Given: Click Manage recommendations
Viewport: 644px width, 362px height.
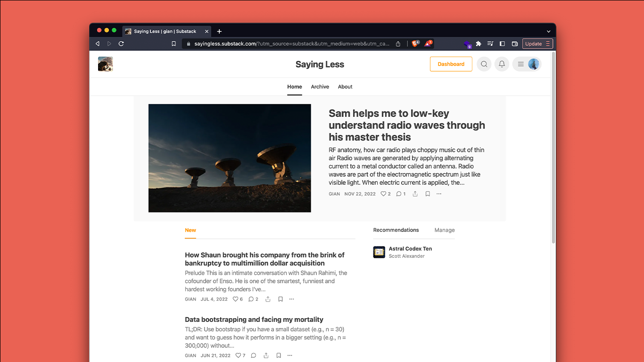Looking at the screenshot, I should coord(445,230).
